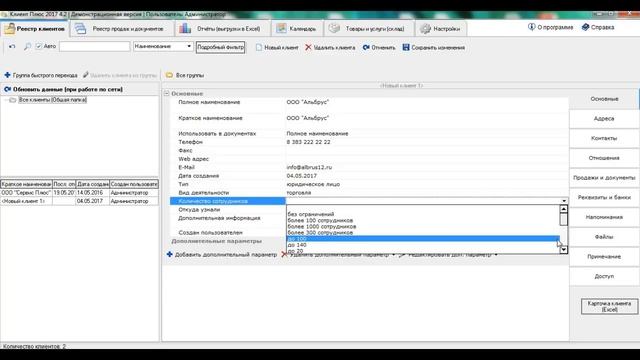This screenshot has width=640, height=360.
Task: Open the Адреса side tab
Action: click(604, 118)
